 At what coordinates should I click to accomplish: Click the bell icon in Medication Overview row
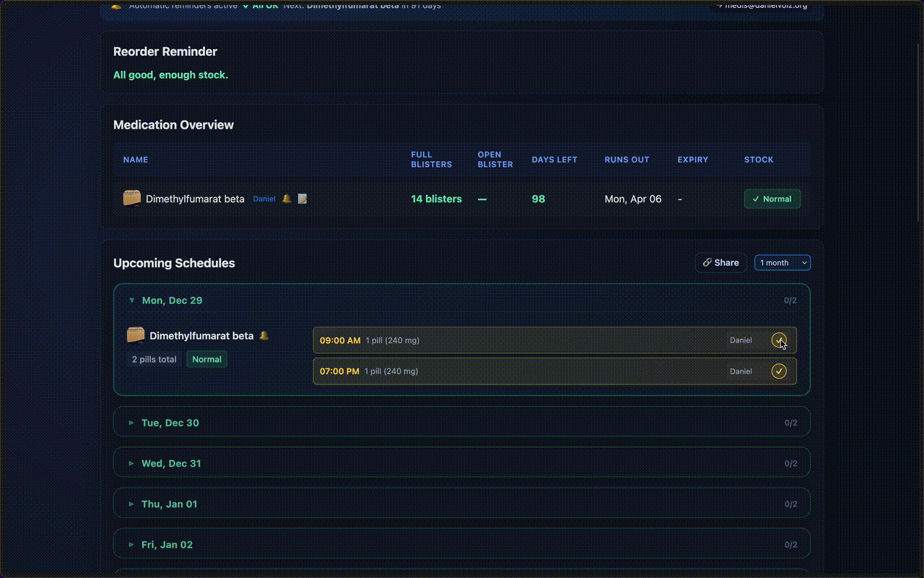click(287, 199)
